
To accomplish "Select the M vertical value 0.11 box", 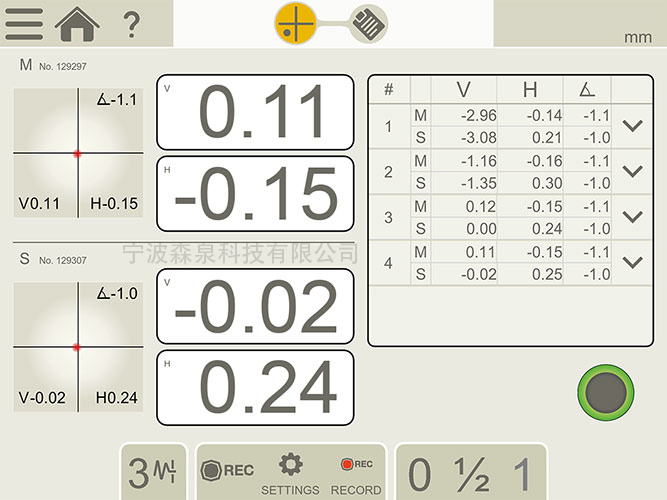I will (255, 112).
